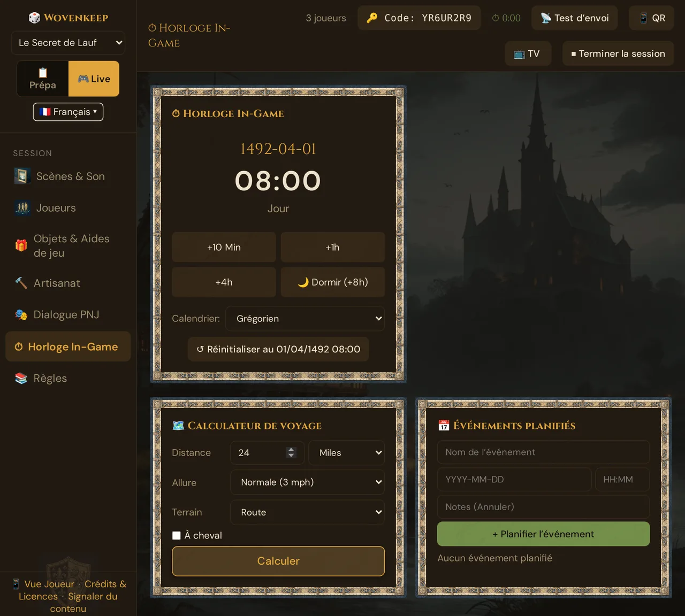Switch to Prépa mode
Screen dimensions: 685x616
click(43, 79)
